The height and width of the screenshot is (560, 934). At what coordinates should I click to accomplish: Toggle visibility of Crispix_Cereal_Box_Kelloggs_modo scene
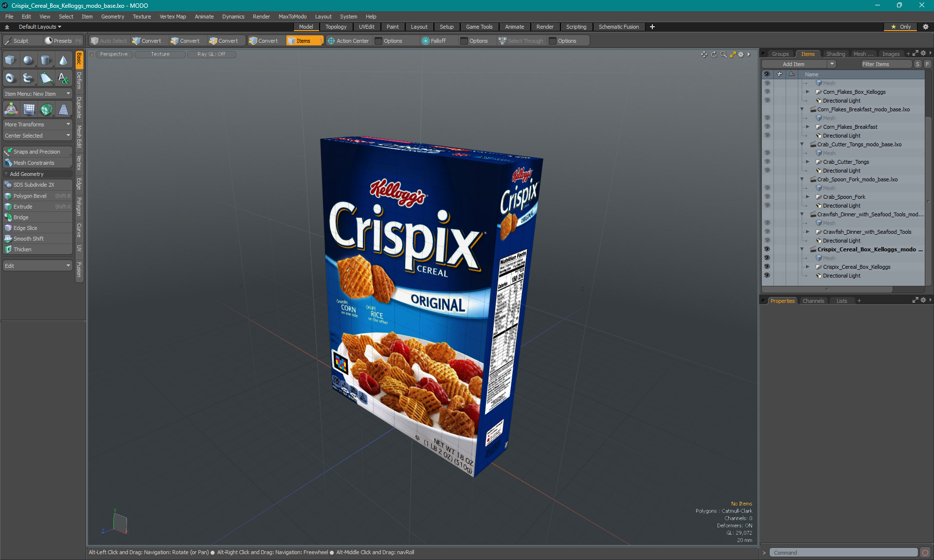(x=767, y=249)
